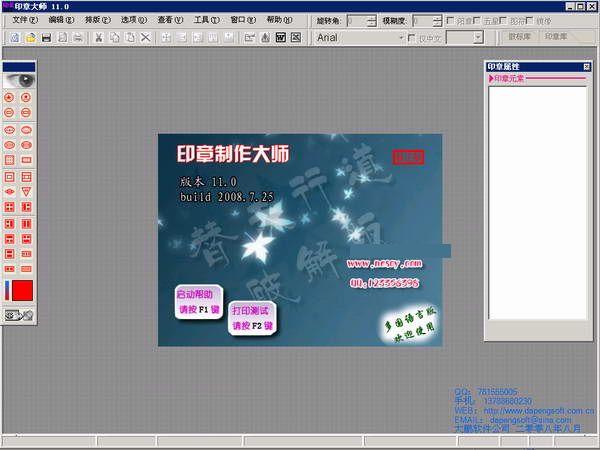Click the Paste icon in toolbar

click(x=130, y=38)
